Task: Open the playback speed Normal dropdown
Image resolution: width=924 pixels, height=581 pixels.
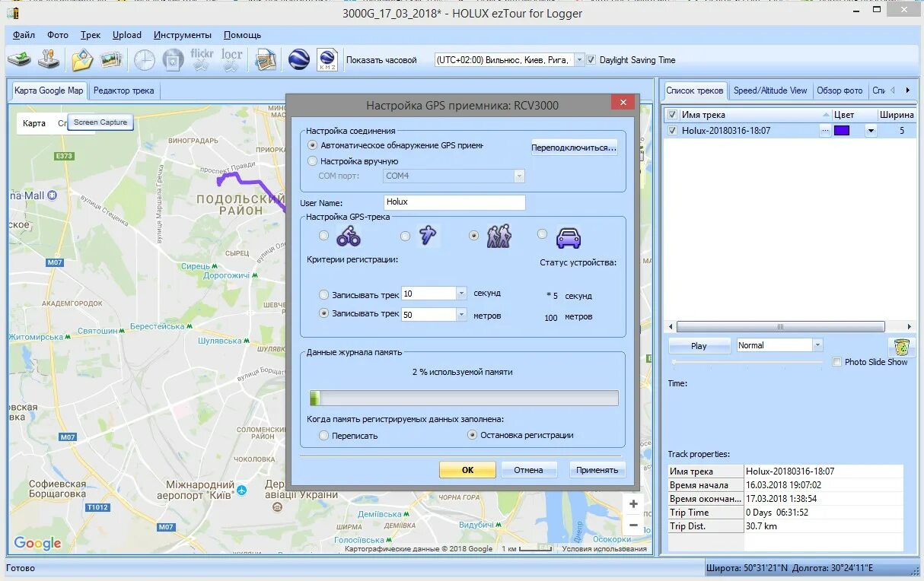Action: pyautogui.click(x=817, y=345)
